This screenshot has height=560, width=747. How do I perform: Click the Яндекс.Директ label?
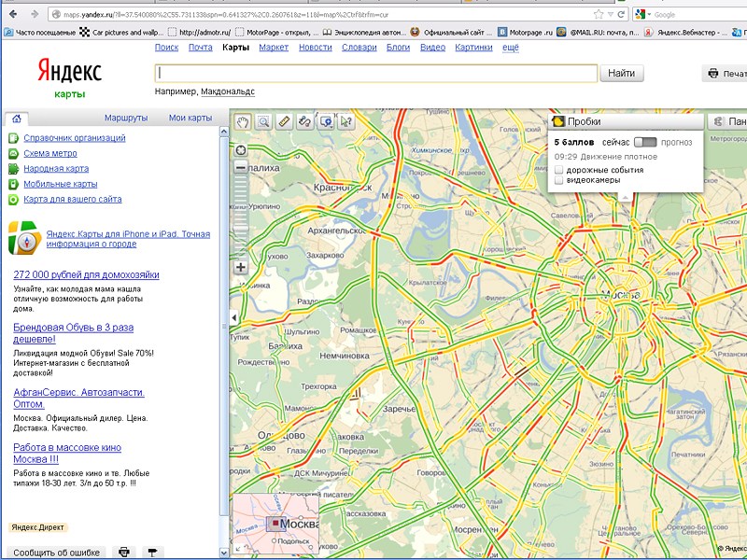[37, 527]
